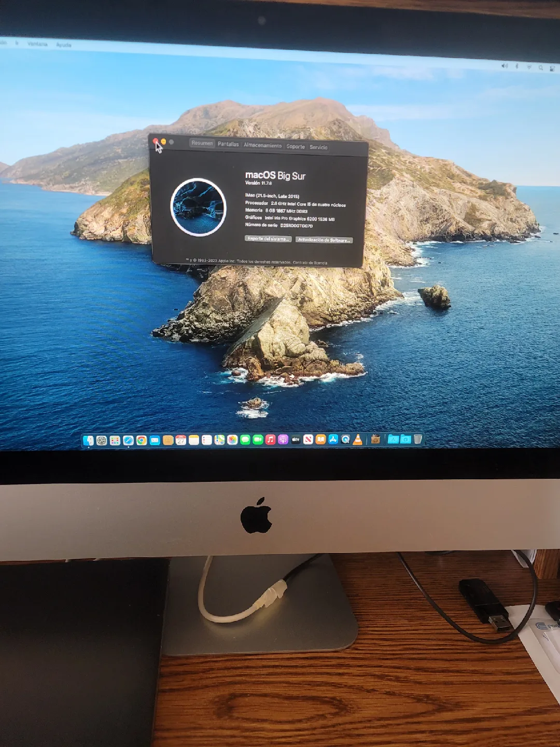The width and height of the screenshot is (560, 747).
Task: Open the Photos app in dock
Action: (x=232, y=440)
